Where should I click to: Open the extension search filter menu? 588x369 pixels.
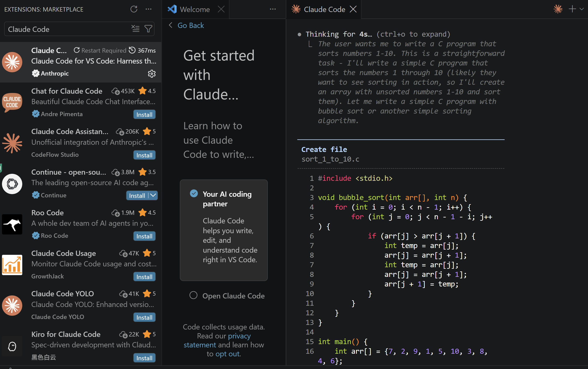[148, 29]
